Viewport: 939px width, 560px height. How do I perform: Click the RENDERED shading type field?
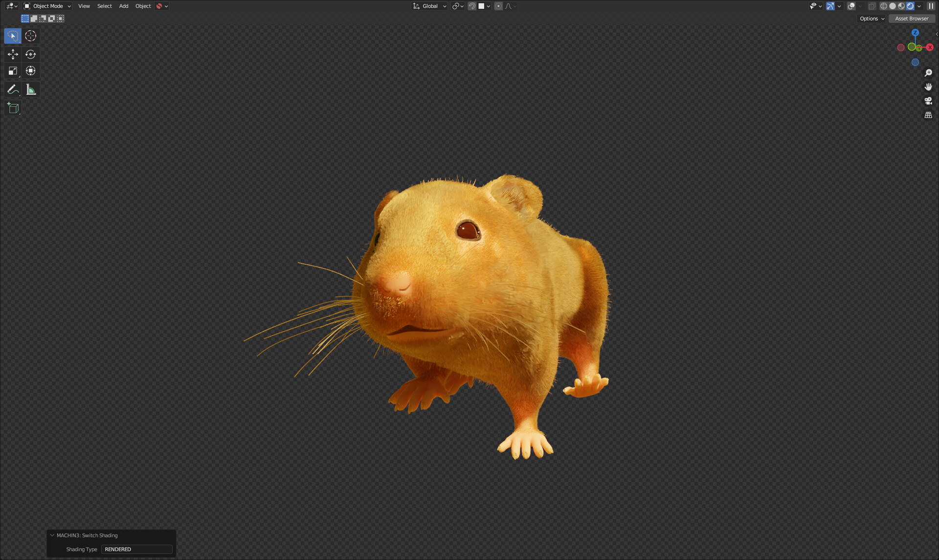[137, 549]
